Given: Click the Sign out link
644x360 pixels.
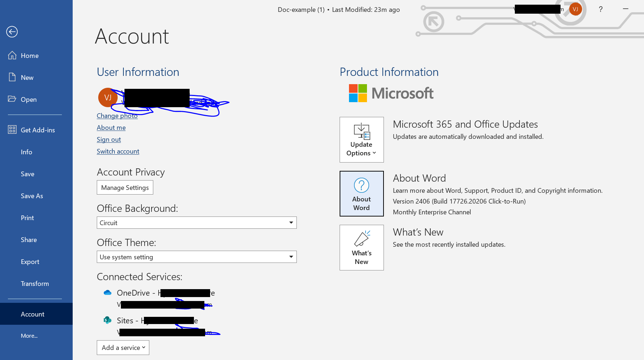Looking at the screenshot, I should coord(109,140).
